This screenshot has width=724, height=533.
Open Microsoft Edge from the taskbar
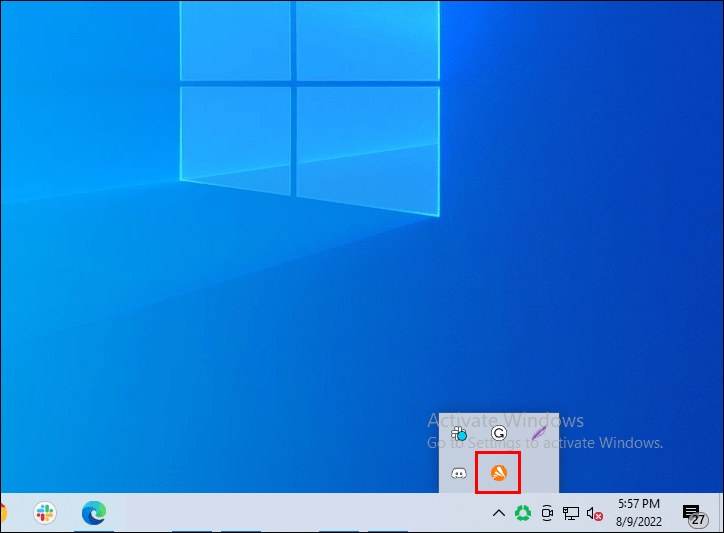tap(94, 513)
